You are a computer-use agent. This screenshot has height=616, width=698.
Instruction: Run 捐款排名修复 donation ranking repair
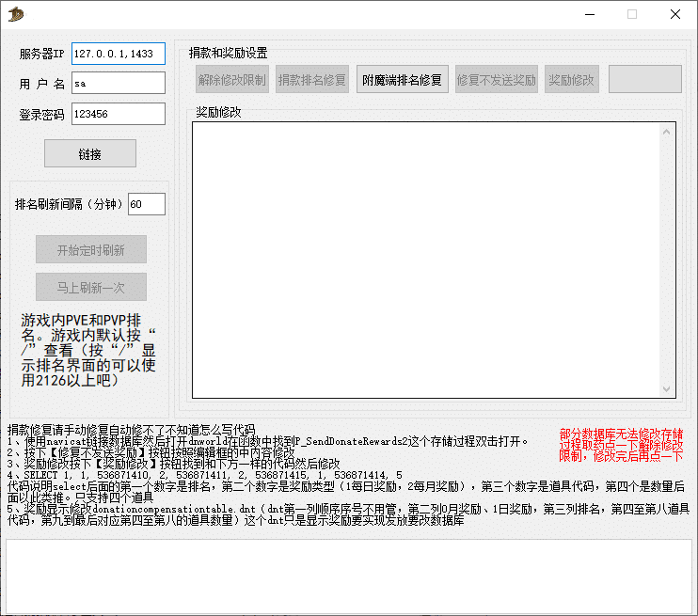(311, 80)
